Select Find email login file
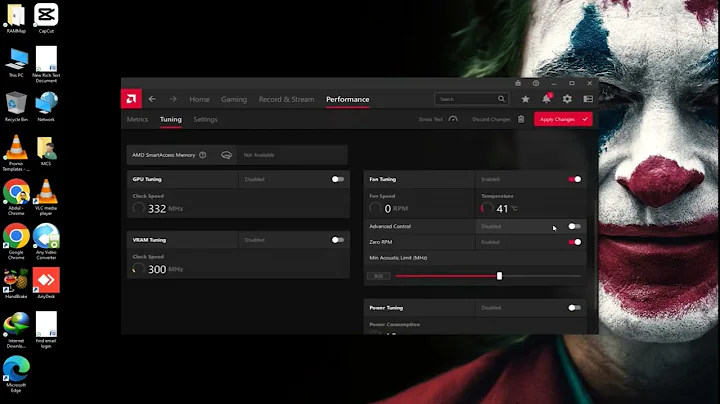The width and height of the screenshot is (720, 404). 46,330
